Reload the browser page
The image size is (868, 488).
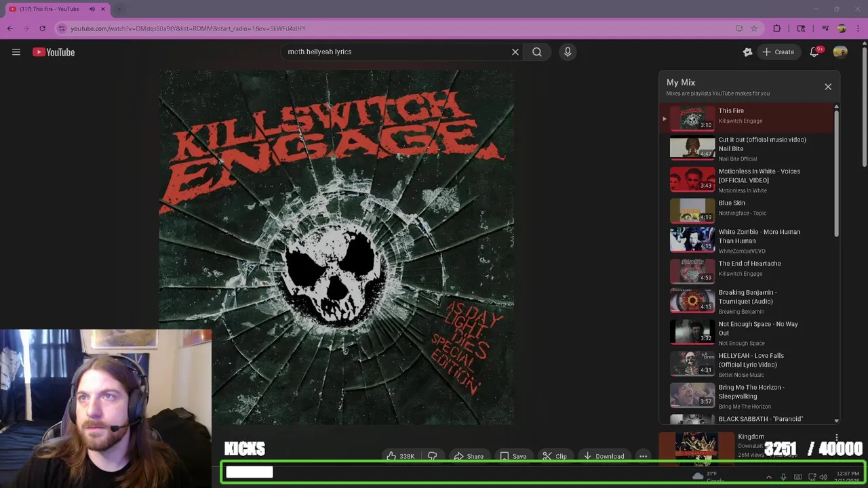[42, 28]
